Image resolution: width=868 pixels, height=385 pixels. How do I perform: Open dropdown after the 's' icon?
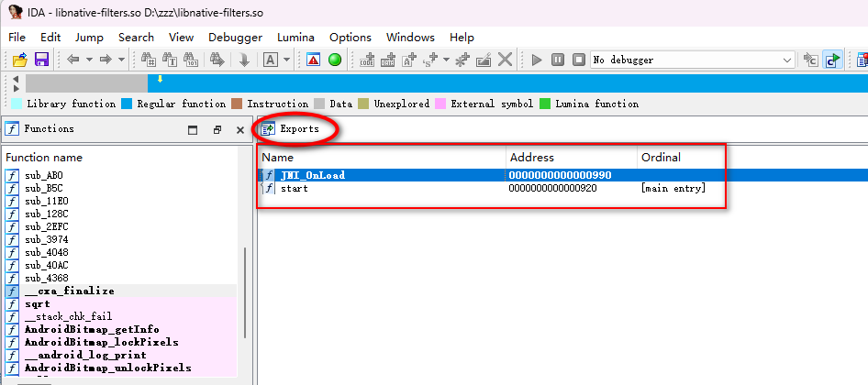pyautogui.click(x=446, y=60)
